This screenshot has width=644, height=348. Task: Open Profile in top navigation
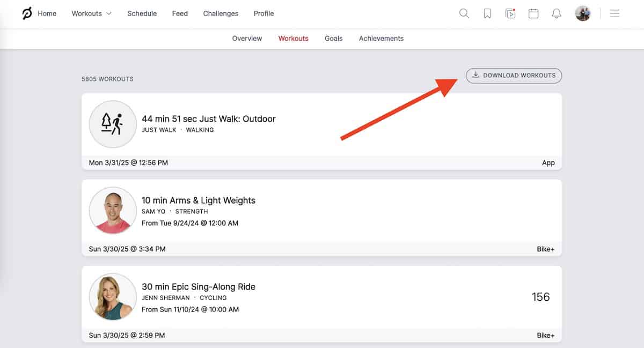point(264,13)
